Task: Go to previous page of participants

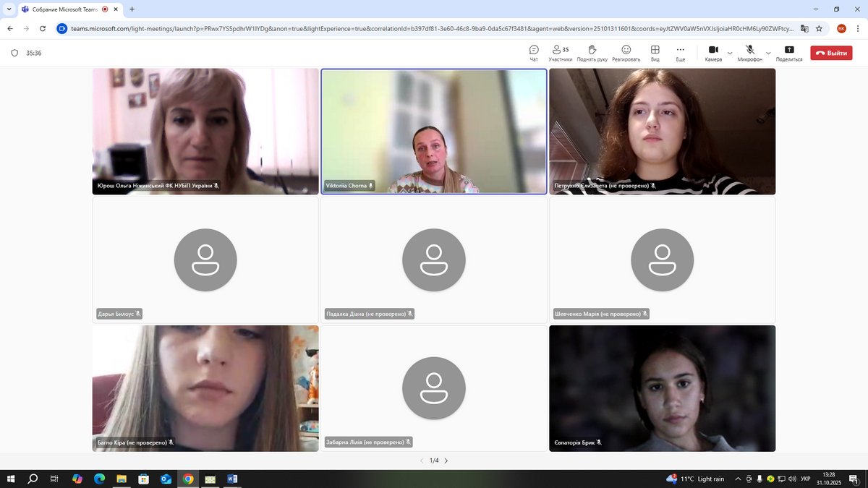Action: click(x=422, y=461)
